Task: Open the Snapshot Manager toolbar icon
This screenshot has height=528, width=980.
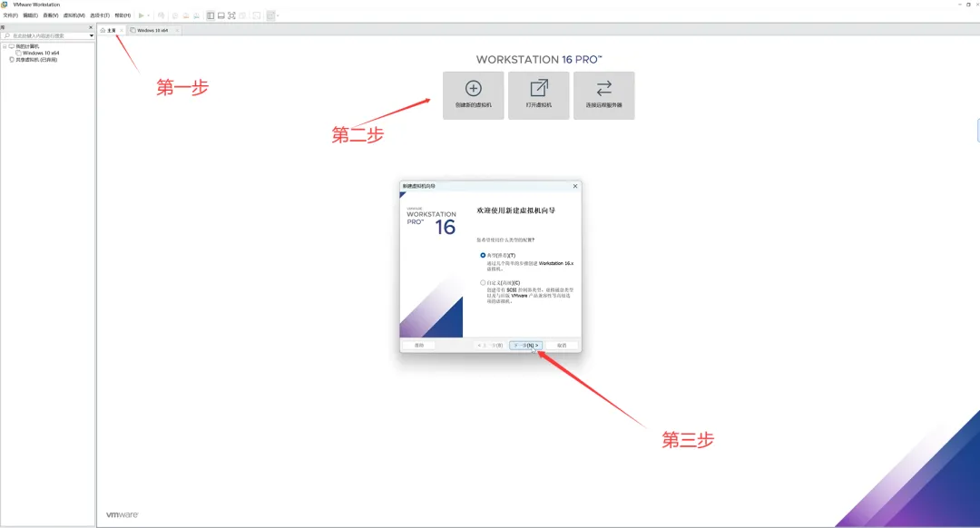Action: [196, 15]
